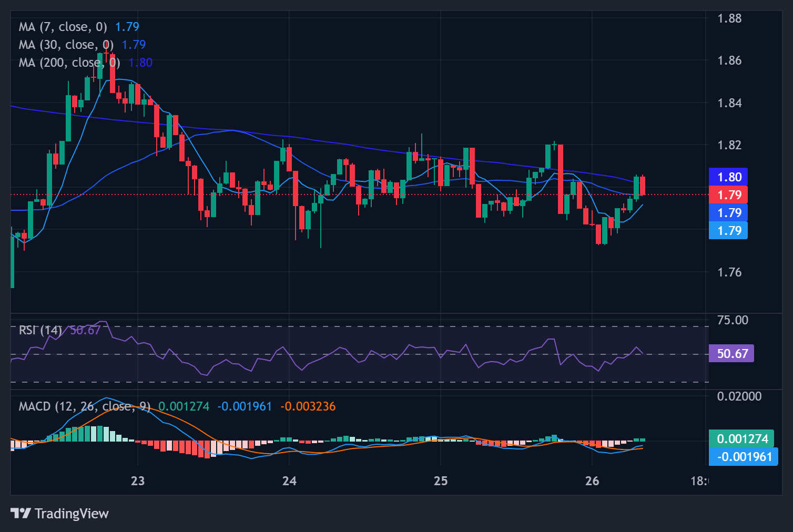Select the MA (200, close, 0) legend

[69, 63]
